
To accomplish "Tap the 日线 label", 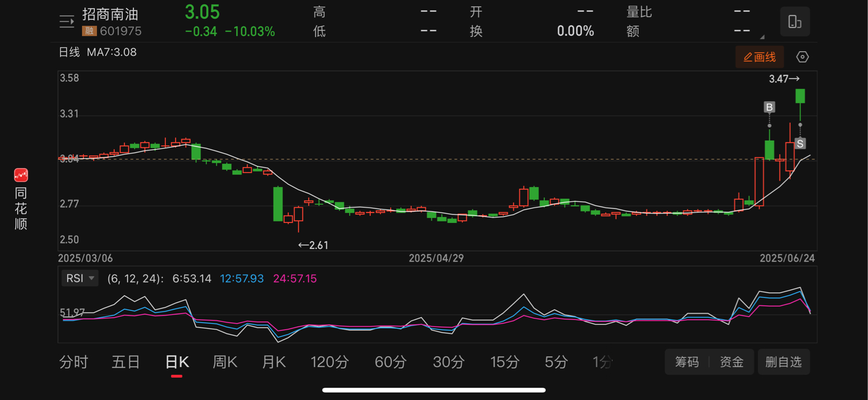I will pyautogui.click(x=69, y=52).
